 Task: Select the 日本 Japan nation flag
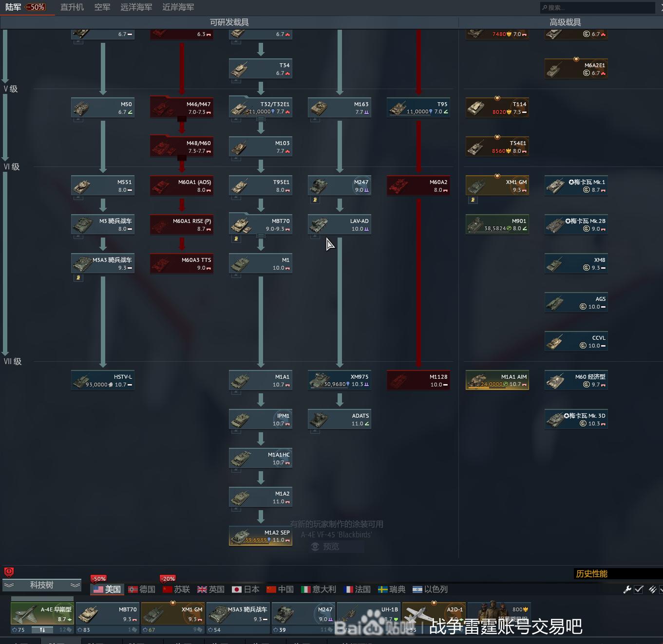pos(246,589)
